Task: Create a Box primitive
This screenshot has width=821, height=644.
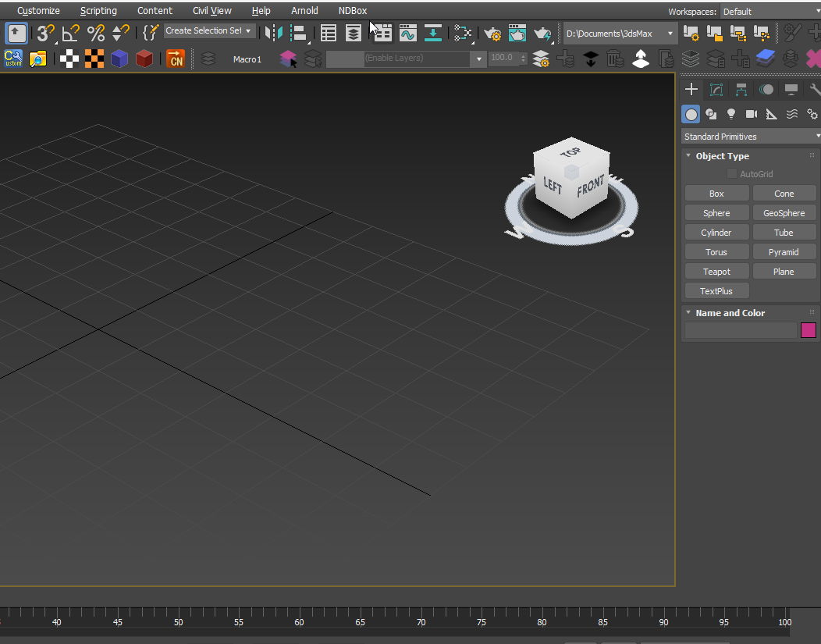Action: pyautogui.click(x=716, y=194)
